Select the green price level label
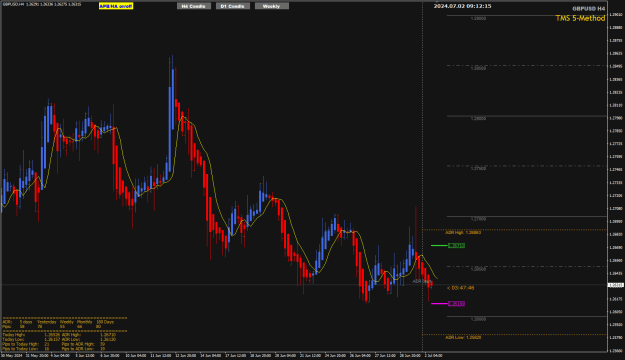 click(456, 246)
